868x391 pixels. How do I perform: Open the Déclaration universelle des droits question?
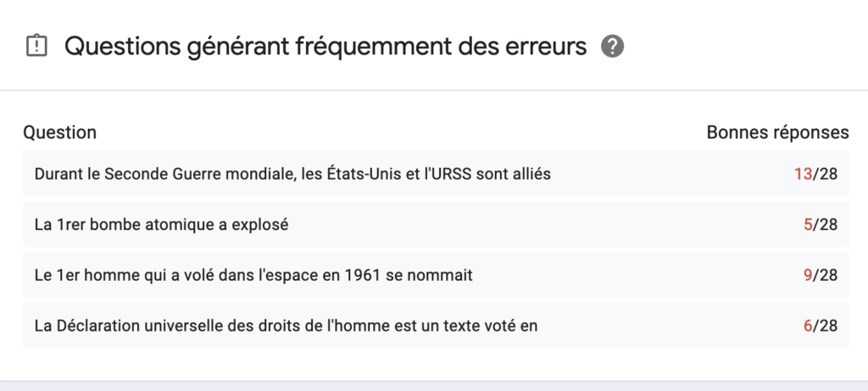coord(437,326)
